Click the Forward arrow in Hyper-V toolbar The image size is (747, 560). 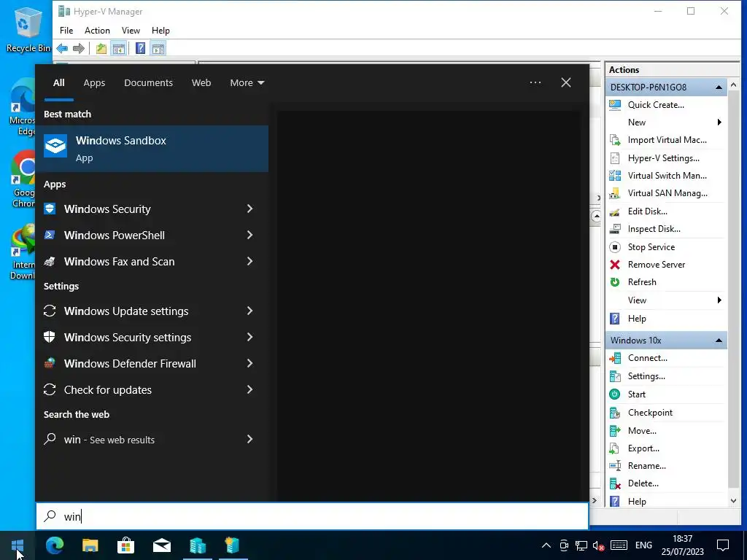click(79, 49)
